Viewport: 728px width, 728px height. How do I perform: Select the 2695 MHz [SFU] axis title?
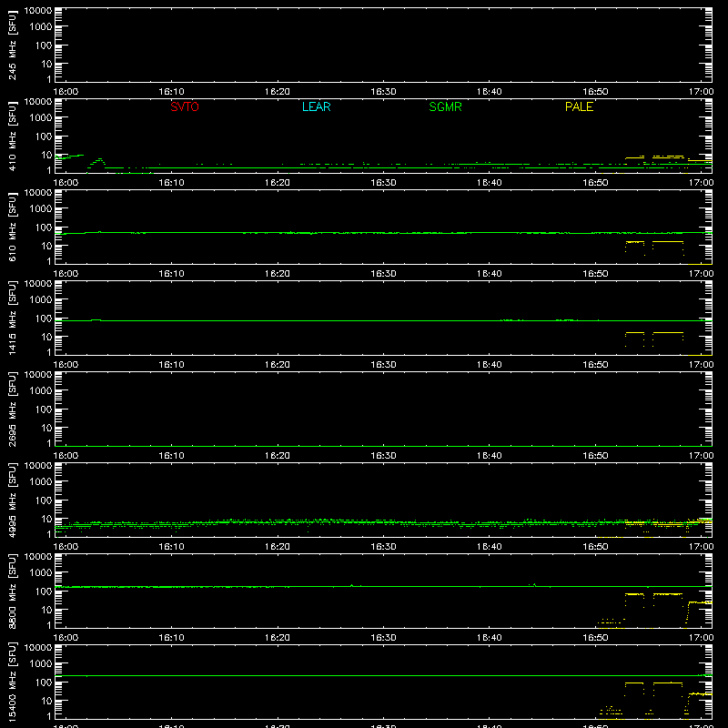coord(12,409)
